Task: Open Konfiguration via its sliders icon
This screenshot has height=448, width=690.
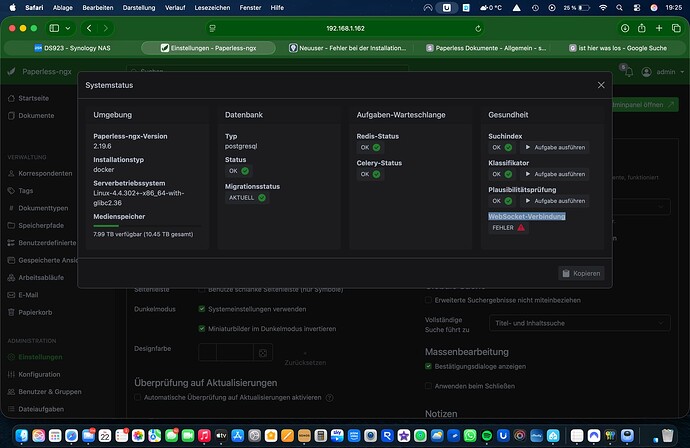Action: (x=11, y=375)
